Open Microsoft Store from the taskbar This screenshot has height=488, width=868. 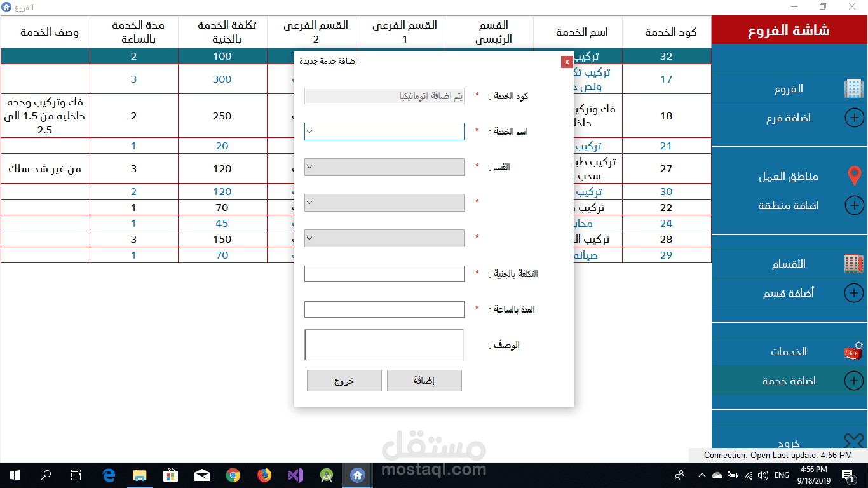pos(170,475)
